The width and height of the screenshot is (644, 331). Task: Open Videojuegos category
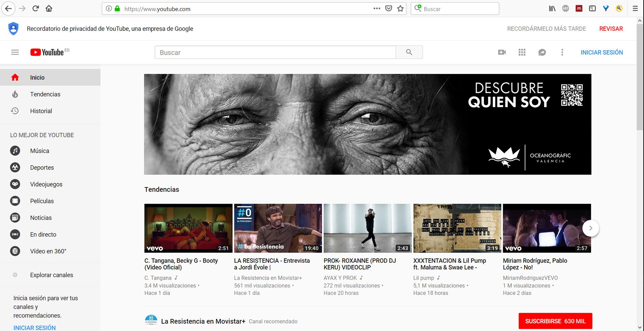(50, 184)
